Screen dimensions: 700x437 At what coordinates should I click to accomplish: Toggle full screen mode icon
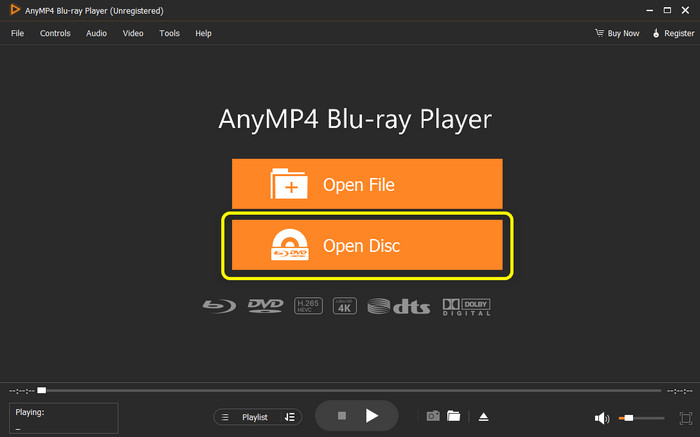tap(685, 418)
